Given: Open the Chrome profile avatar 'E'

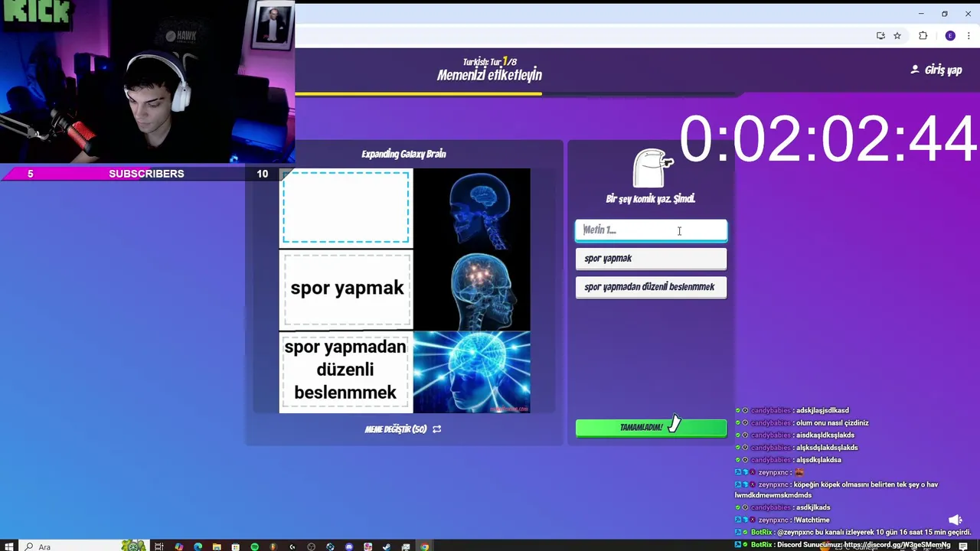Looking at the screenshot, I should [950, 35].
